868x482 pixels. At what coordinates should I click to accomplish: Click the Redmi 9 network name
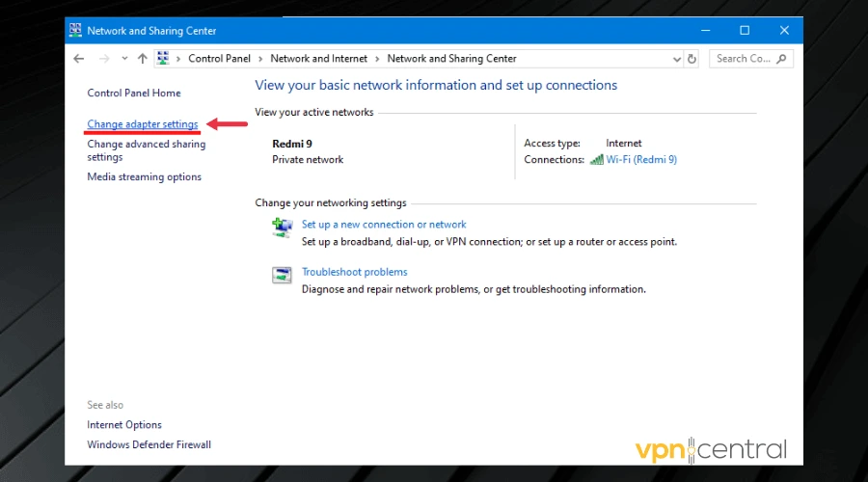pyautogui.click(x=291, y=144)
